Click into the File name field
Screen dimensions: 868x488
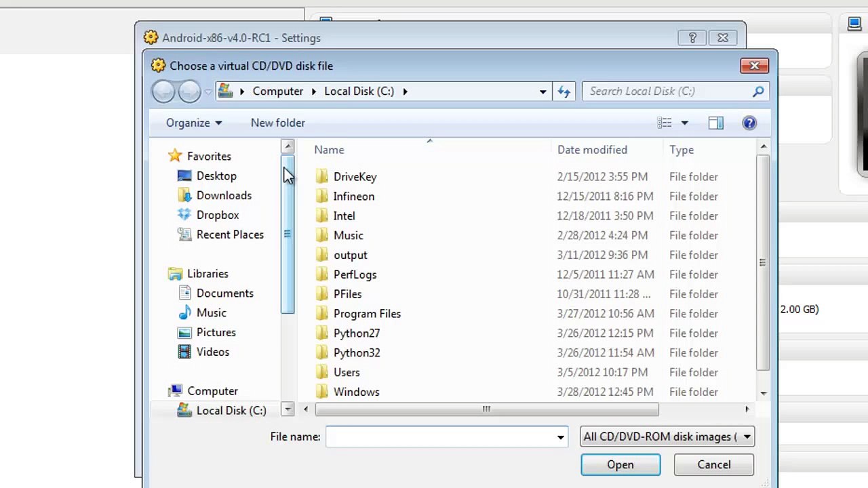click(439, 437)
